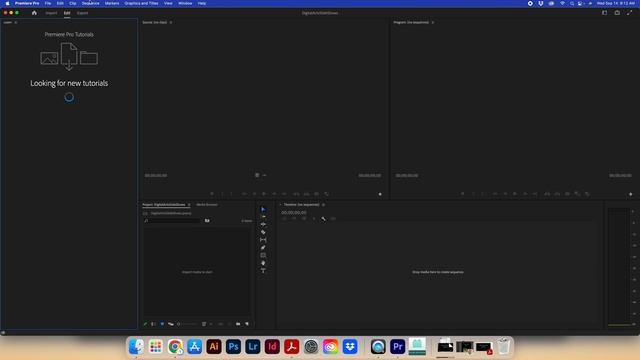Click Automate to Sequence icon in Project panel

click(220, 324)
